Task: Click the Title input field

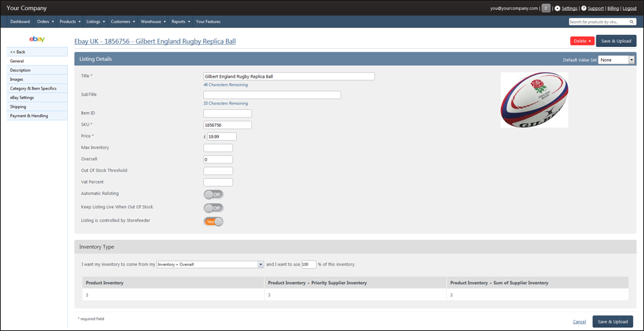Action: pyautogui.click(x=289, y=76)
